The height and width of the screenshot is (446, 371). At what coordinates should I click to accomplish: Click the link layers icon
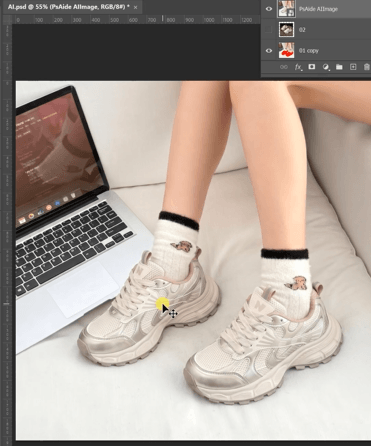284,67
